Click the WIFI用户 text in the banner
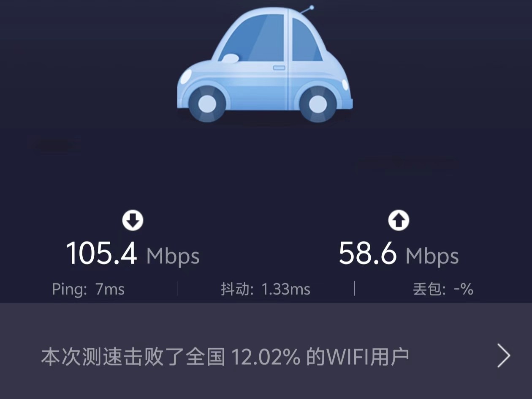This screenshot has height=399, width=532. tap(368, 357)
